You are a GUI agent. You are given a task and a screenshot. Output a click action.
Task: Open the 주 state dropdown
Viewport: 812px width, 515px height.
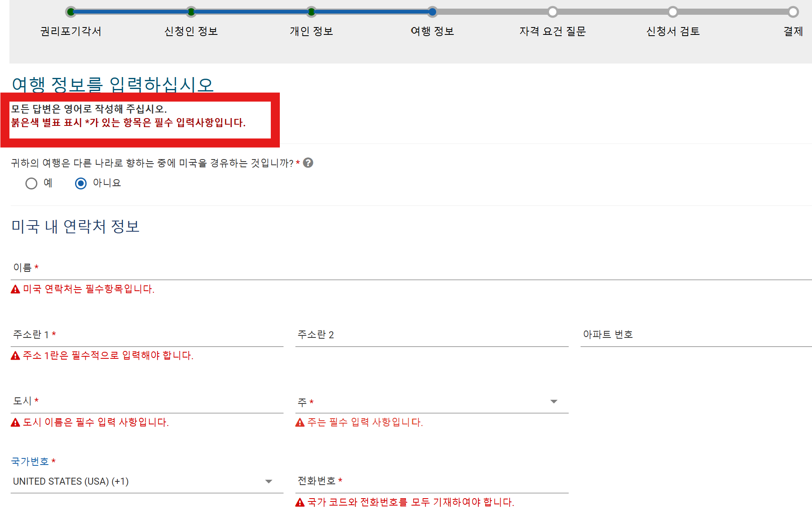(554, 401)
